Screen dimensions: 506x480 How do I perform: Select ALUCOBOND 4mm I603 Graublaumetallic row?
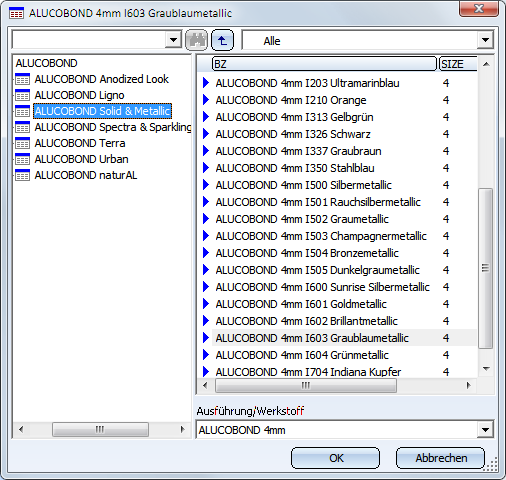[x=344, y=338]
